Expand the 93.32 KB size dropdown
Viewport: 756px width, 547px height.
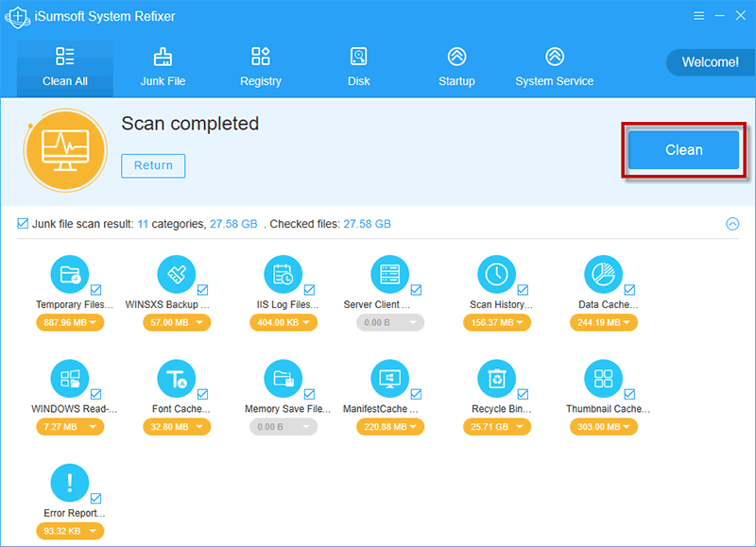pos(70,531)
